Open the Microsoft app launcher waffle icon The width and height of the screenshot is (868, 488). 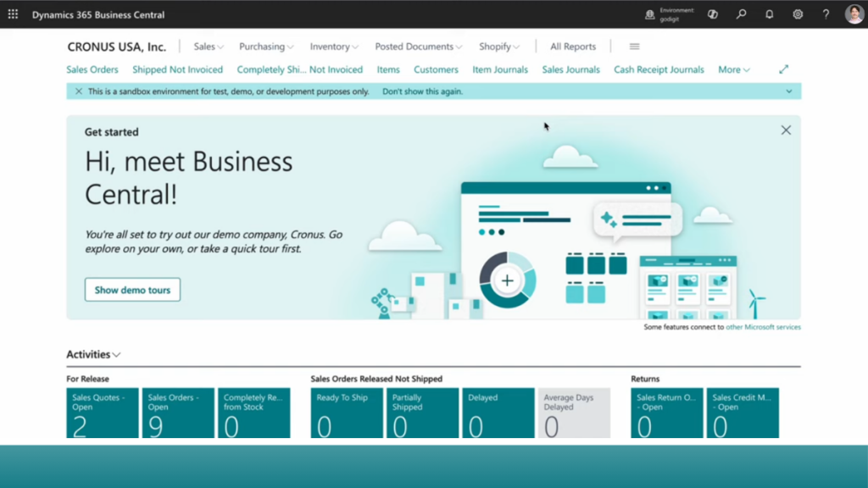pyautogui.click(x=12, y=14)
